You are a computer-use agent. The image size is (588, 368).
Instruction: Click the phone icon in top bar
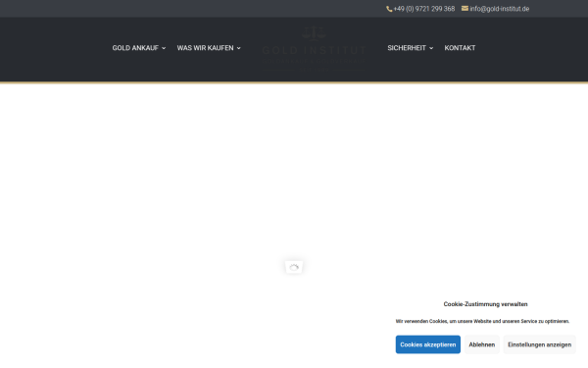389,9
